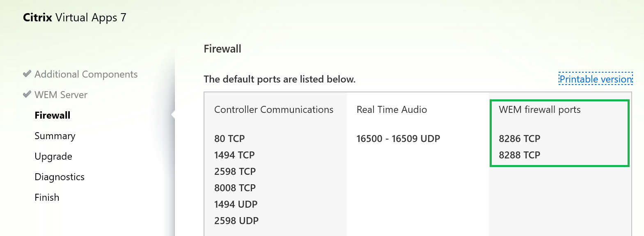Select the Diagnostics step
The width and height of the screenshot is (644, 236).
(60, 177)
